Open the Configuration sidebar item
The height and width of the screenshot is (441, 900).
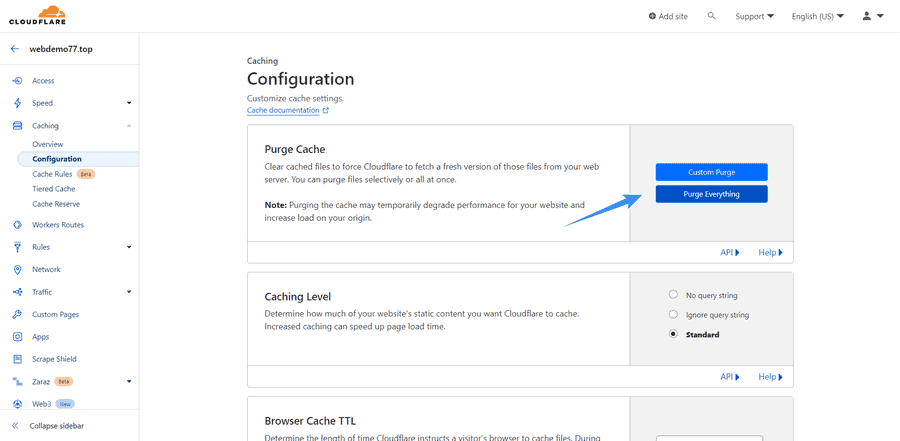pos(77,159)
